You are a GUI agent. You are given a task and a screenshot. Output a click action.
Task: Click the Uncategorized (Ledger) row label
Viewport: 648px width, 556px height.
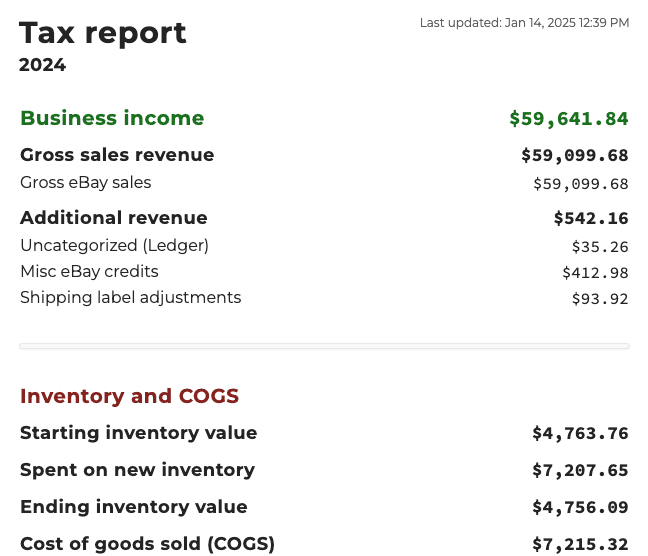click(x=114, y=246)
